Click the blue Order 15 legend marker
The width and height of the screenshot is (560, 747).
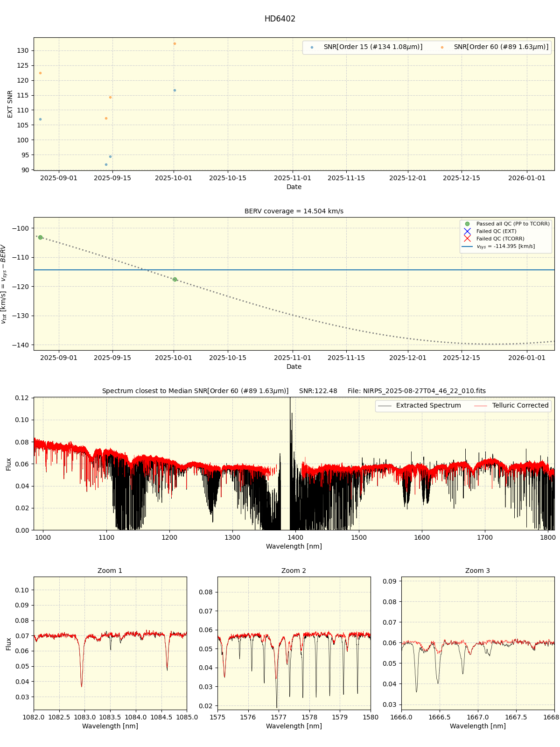tap(312, 47)
